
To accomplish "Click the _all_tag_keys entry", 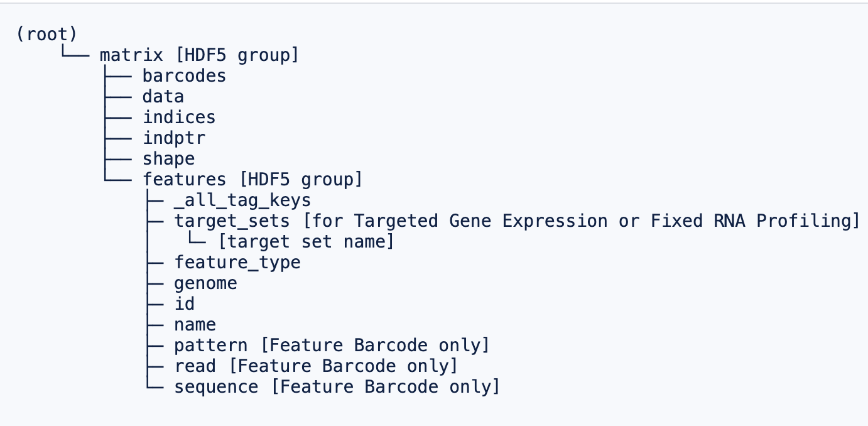I will coord(242,200).
